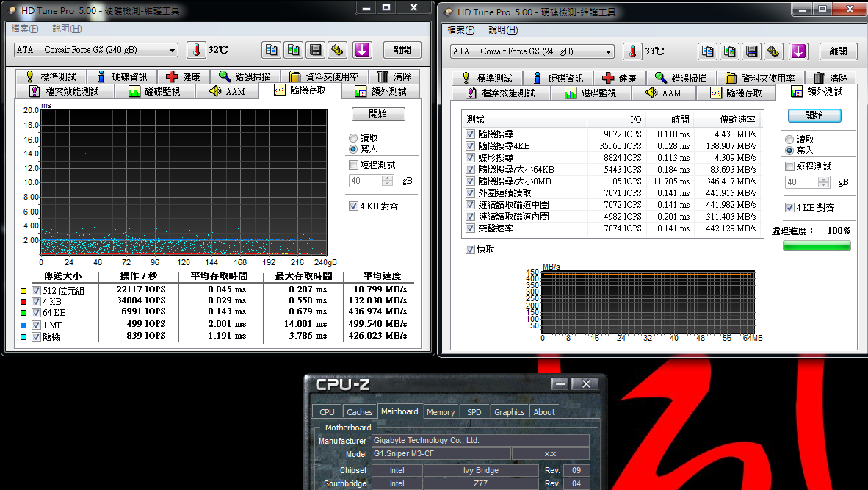Click save floppy icon in right HD Tune window
The width and height of the screenshot is (868, 490).
[x=752, y=51]
